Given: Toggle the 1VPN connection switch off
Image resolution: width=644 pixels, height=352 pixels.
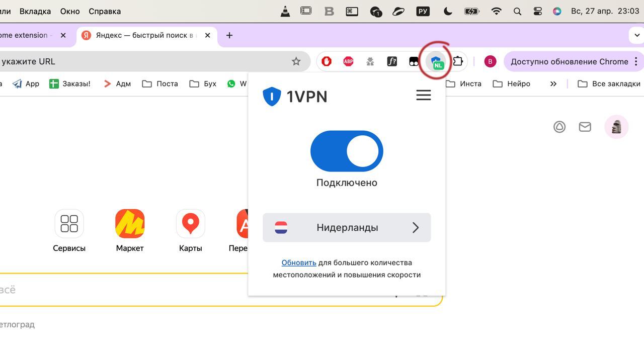Looking at the screenshot, I should pos(347,151).
